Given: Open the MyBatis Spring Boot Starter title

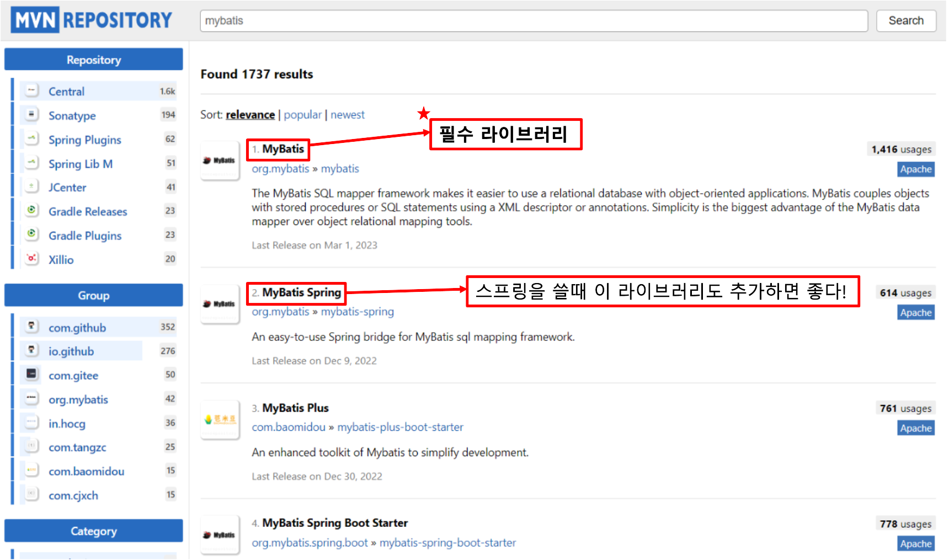Looking at the screenshot, I should pos(335,523).
